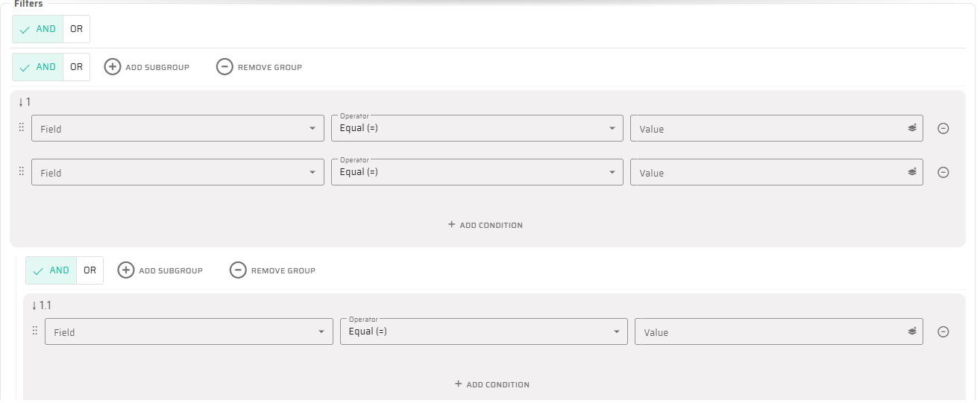Click Remove Group for subgroup 1.1
This screenshot has height=403, width=980.
pyautogui.click(x=273, y=270)
